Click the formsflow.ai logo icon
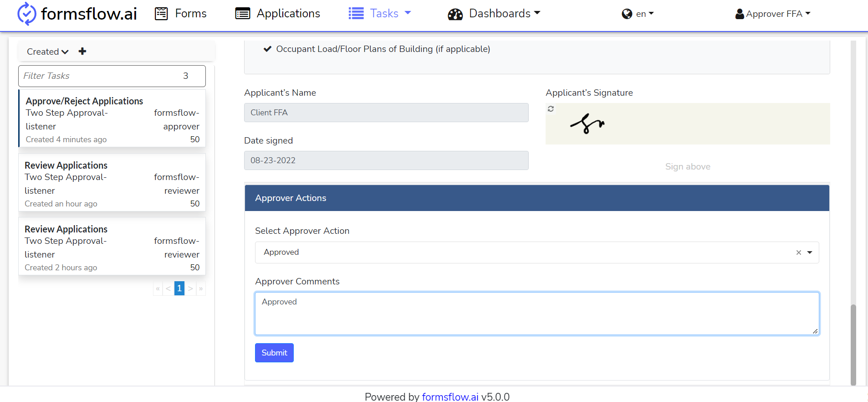The width and height of the screenshot is (868, 402). coord(27,14)
